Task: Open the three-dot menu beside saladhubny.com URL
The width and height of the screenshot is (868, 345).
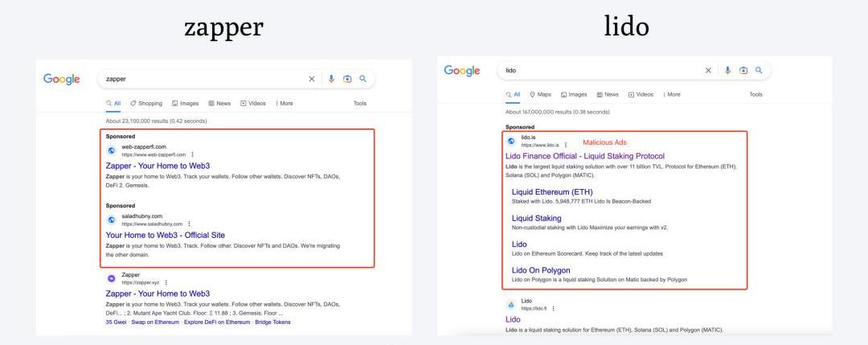Action: (189, 224)
